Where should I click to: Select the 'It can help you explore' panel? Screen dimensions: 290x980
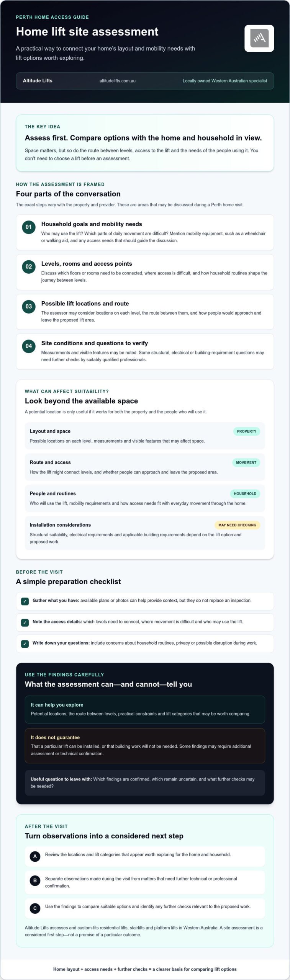click(145, 709)
